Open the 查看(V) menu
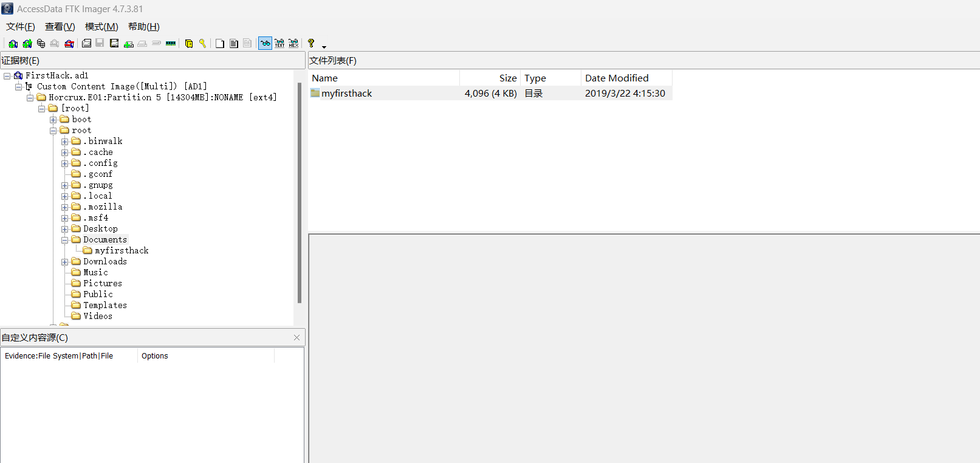980x463 pixels. click(x=60, y=27)
